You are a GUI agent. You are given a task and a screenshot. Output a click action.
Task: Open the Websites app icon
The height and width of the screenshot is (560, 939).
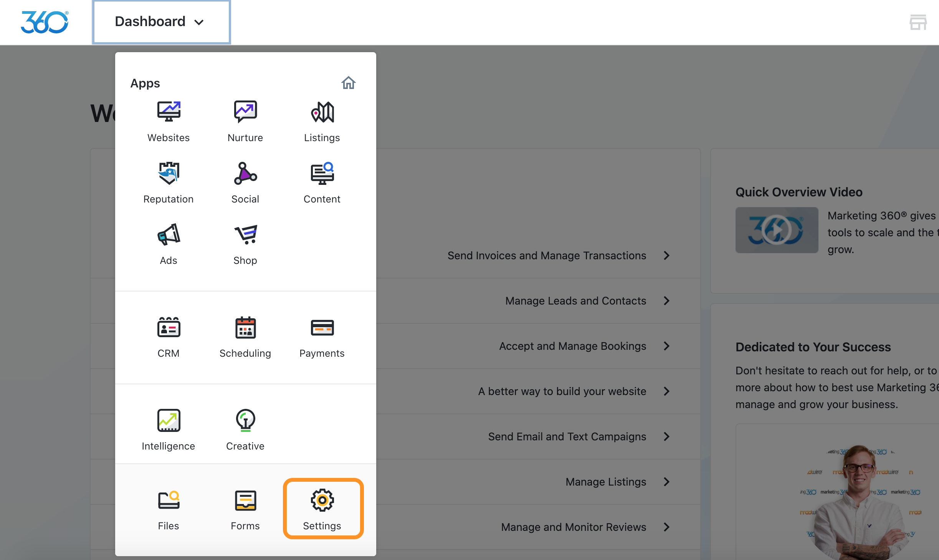(169, 112)
